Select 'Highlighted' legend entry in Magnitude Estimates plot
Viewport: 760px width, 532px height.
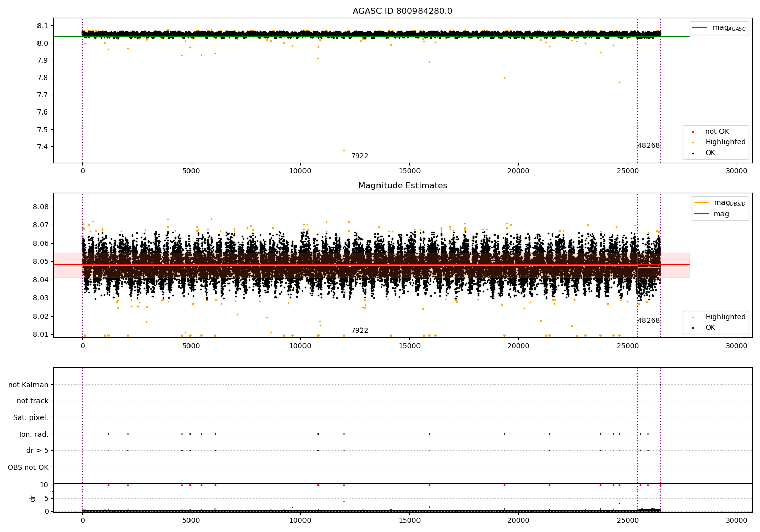(x=725, y=317)
